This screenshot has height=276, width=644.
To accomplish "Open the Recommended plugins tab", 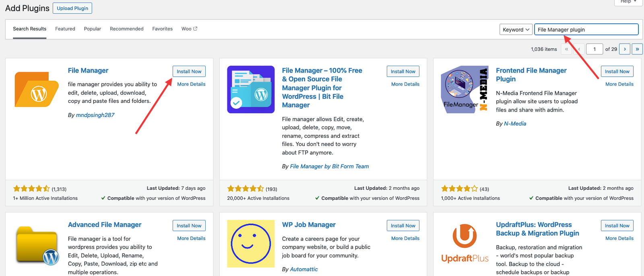I will 127,29.
